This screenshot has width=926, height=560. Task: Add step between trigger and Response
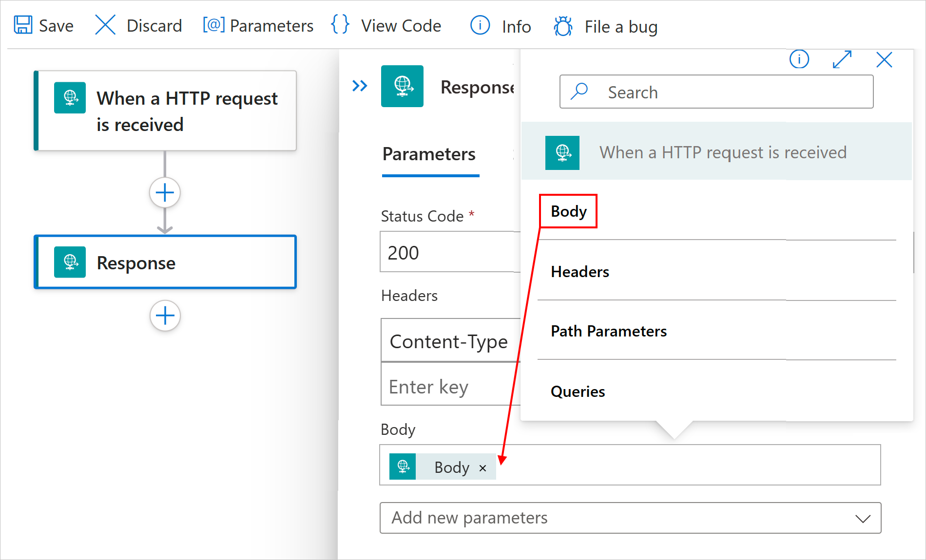pos(165,193)
